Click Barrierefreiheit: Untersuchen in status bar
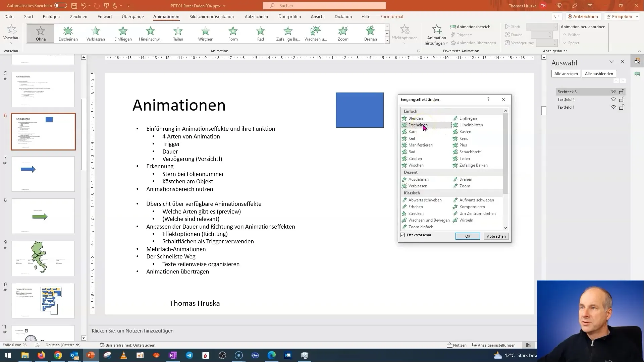 tap(127, 345)
